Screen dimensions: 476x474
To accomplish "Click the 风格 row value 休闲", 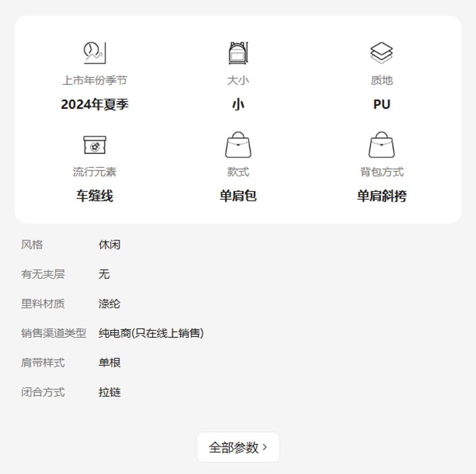I will tap(110, 245).
